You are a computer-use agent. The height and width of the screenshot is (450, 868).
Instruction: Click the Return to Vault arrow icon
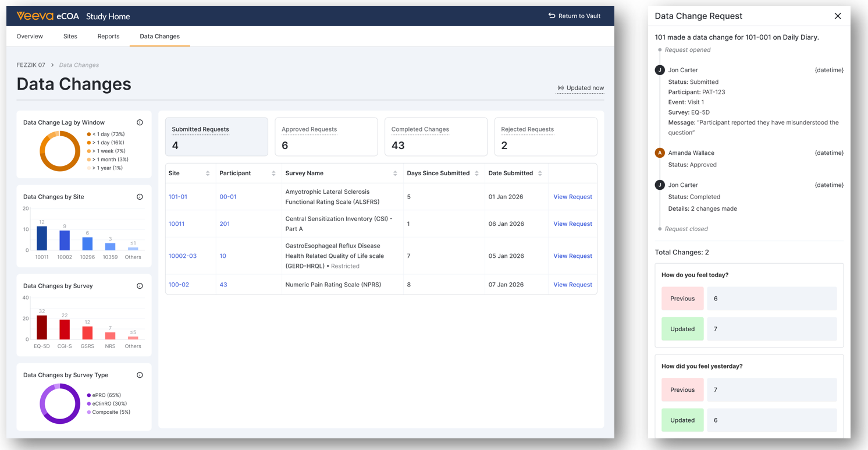(x=552, y=16)
